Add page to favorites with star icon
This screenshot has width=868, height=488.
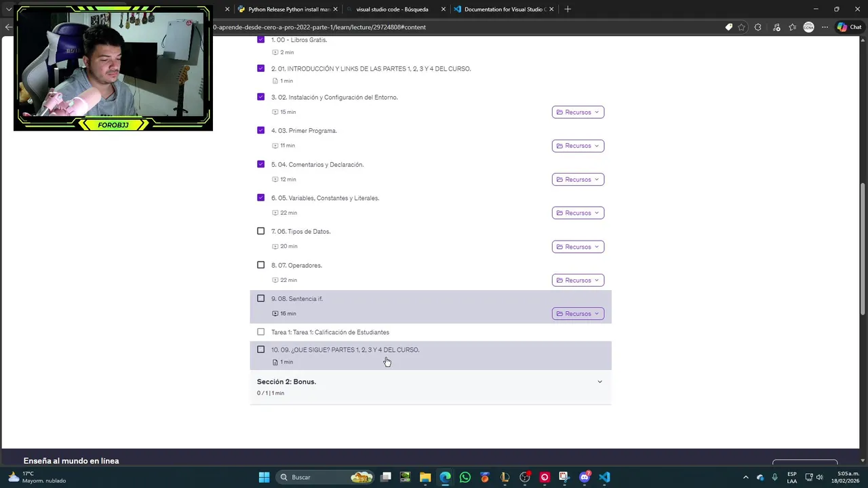(742, 27)
